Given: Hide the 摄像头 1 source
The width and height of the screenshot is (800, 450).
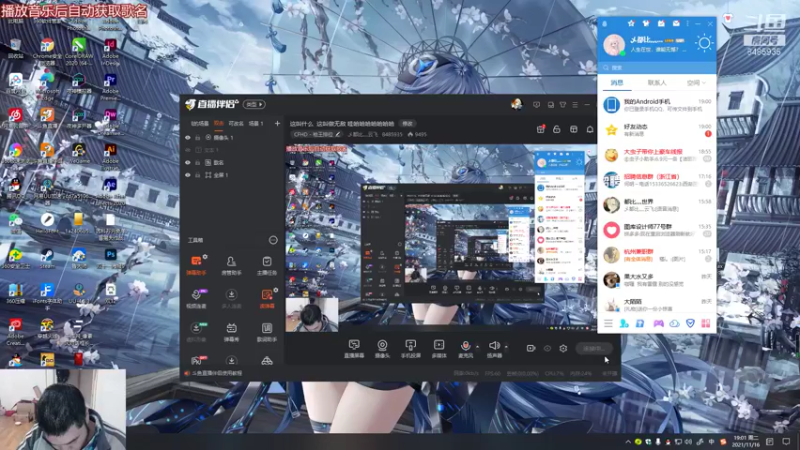Looking at the screenshot, I should click(188, 138).
